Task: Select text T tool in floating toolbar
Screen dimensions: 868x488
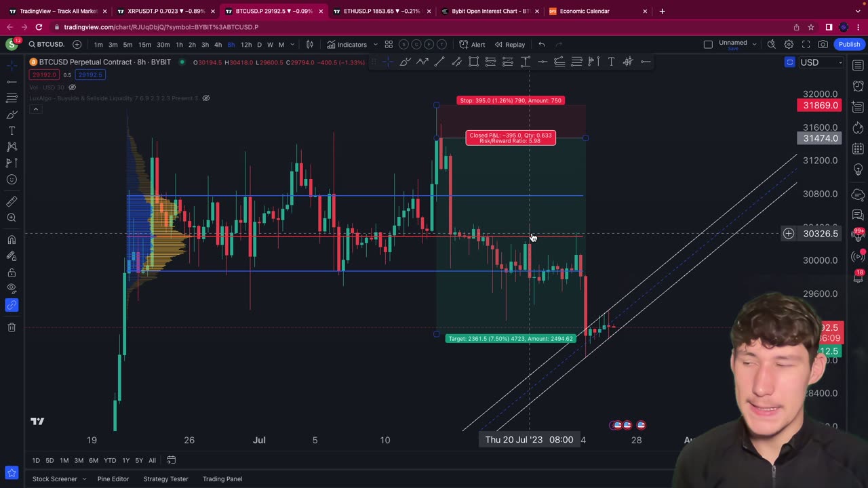Action: point(611,62)
